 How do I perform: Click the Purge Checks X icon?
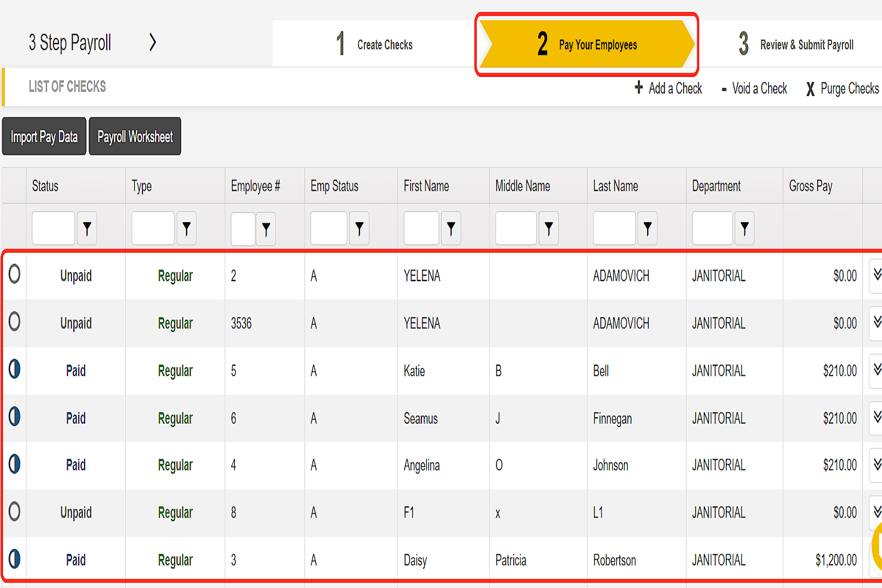point(810,88)
